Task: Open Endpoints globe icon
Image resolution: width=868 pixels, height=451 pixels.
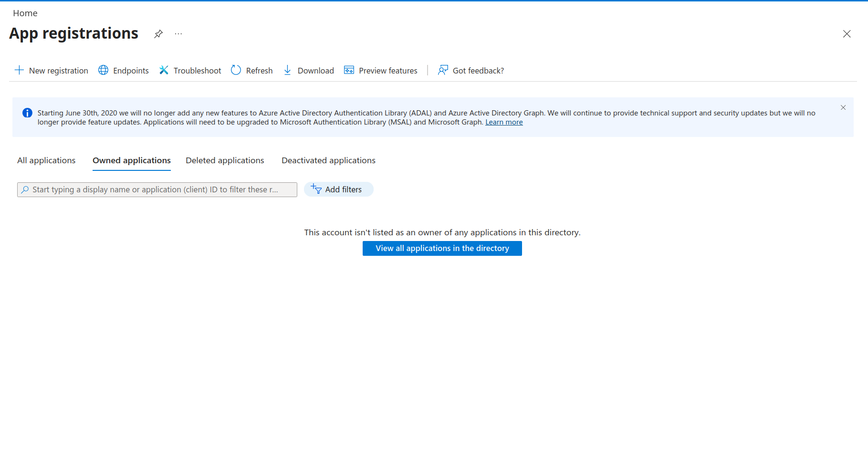Action: [103, 70]
